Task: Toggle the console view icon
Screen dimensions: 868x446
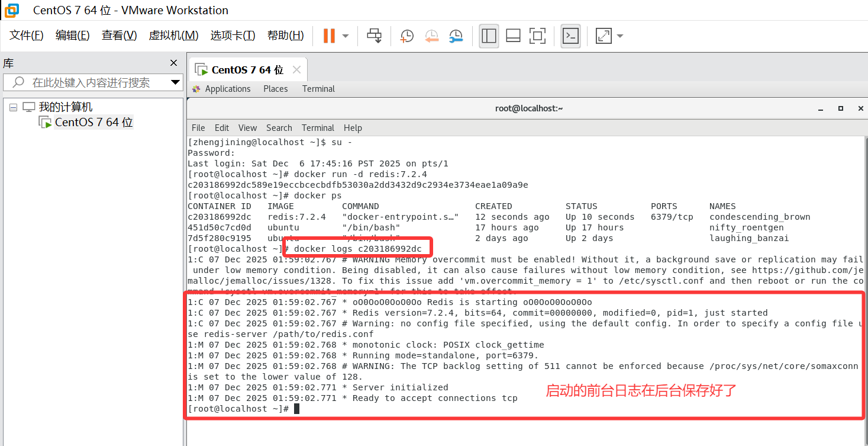Action: point(570,36)
